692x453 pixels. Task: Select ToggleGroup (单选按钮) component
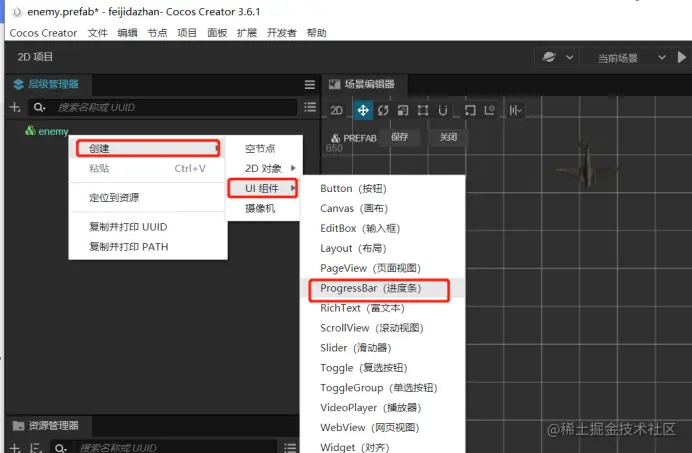pyautogui.click(x=382, y=388)
